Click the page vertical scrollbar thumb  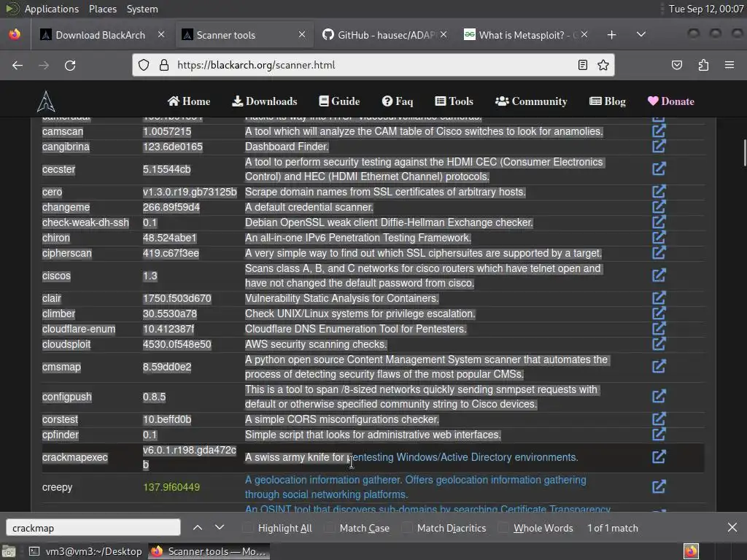point(744,152)
